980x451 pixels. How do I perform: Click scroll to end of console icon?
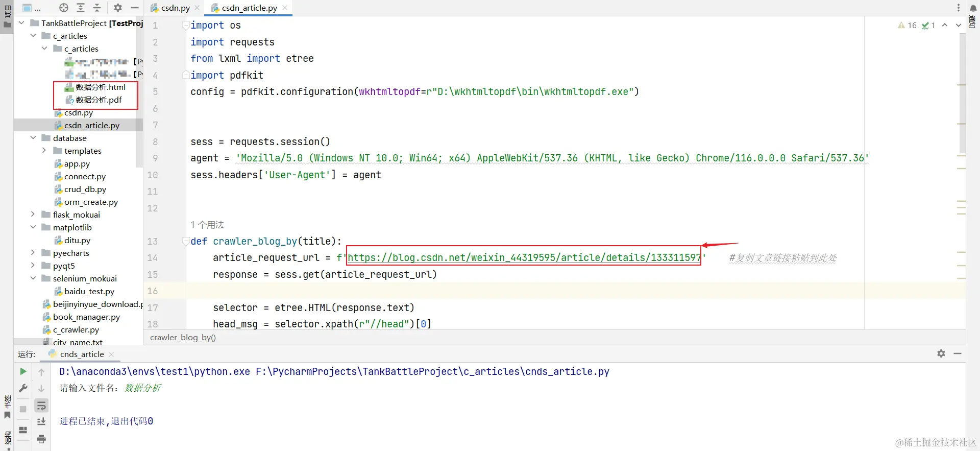pyautogui.click(x=41, y=421)
